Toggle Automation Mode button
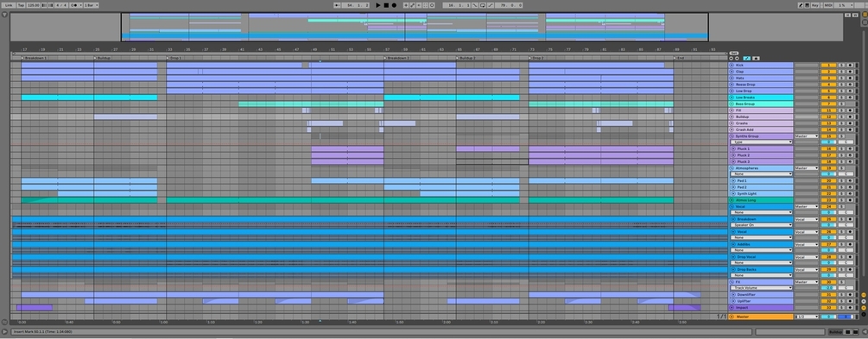 pos(747,58)
